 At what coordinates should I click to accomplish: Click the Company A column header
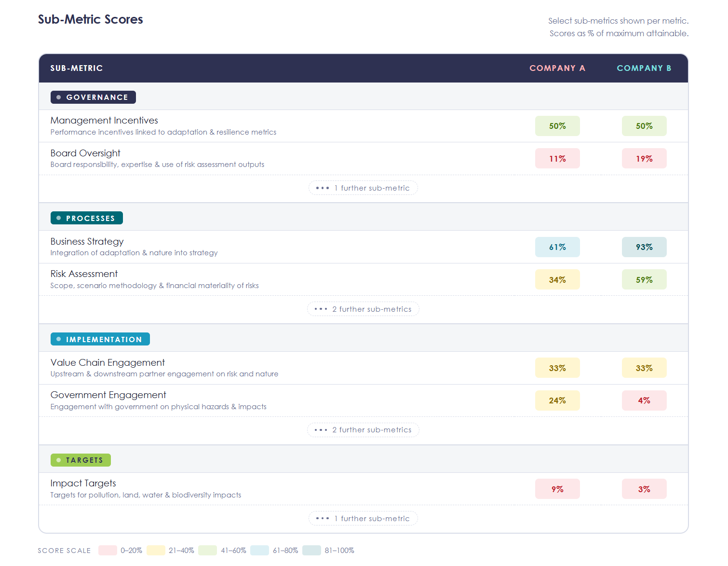click(x=557, y=69)
